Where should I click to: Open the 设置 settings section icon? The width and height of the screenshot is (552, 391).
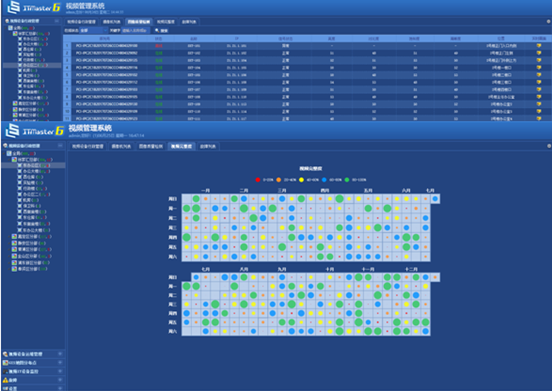(x=5, y=388)
